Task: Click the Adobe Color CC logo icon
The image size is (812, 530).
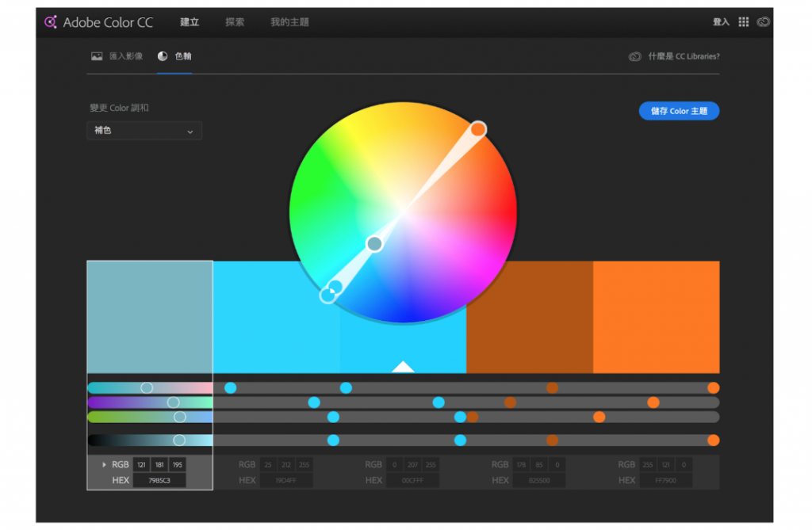Action: point(51,21)
